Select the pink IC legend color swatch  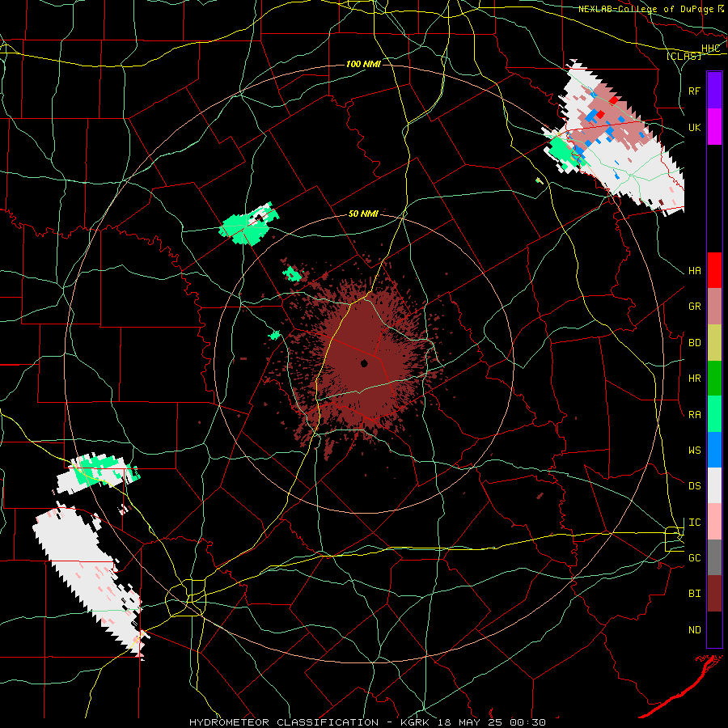[714, 522]
